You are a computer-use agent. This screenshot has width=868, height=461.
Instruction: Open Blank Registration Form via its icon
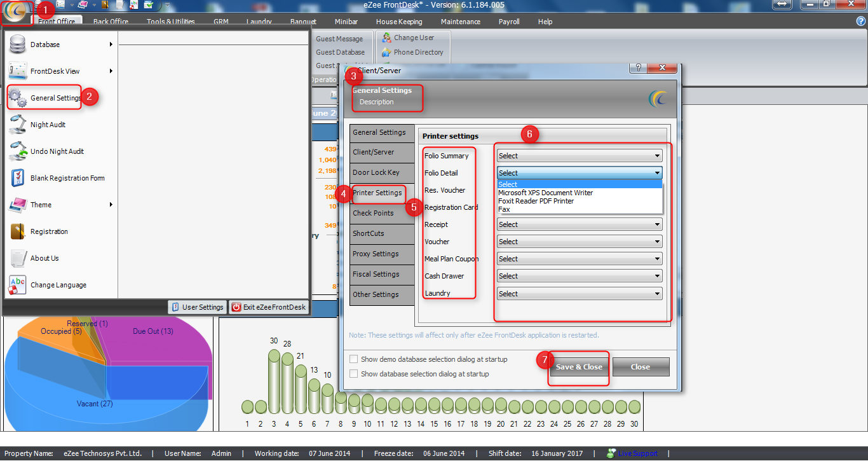(x=18, y=178)
